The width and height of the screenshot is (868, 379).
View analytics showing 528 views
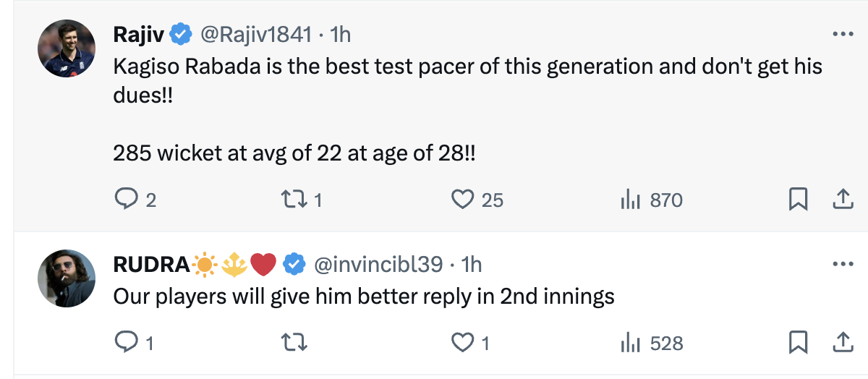tap(631, 343)
